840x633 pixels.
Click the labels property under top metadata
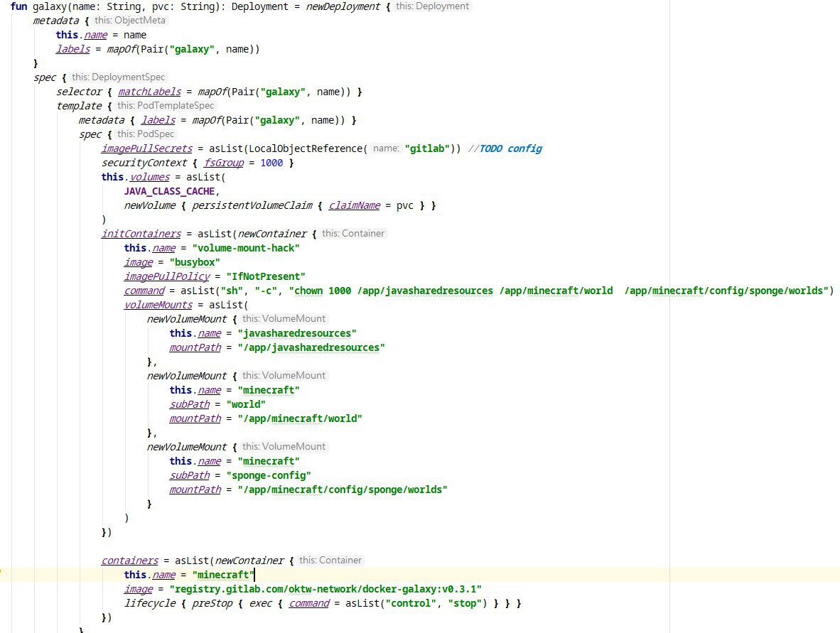73,49
